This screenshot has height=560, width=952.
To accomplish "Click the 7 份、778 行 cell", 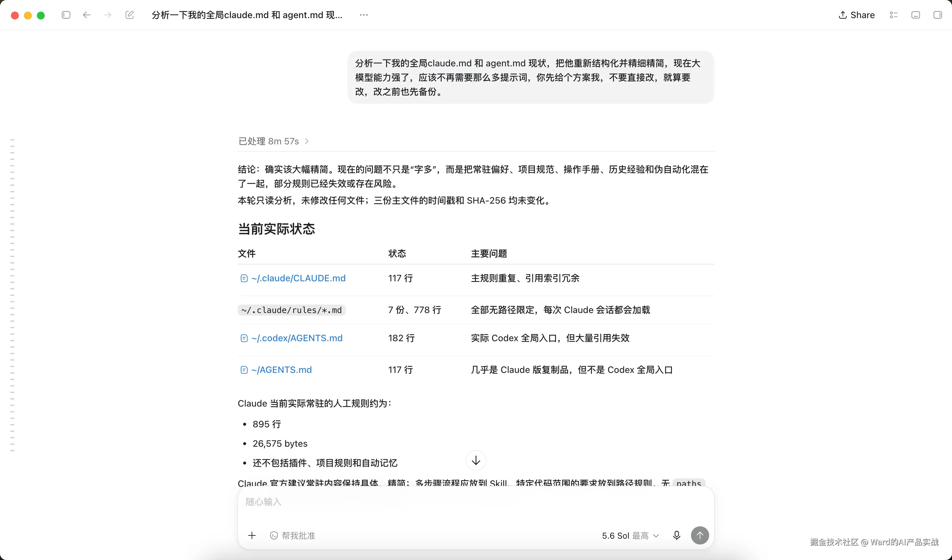I will coord(415,310).
